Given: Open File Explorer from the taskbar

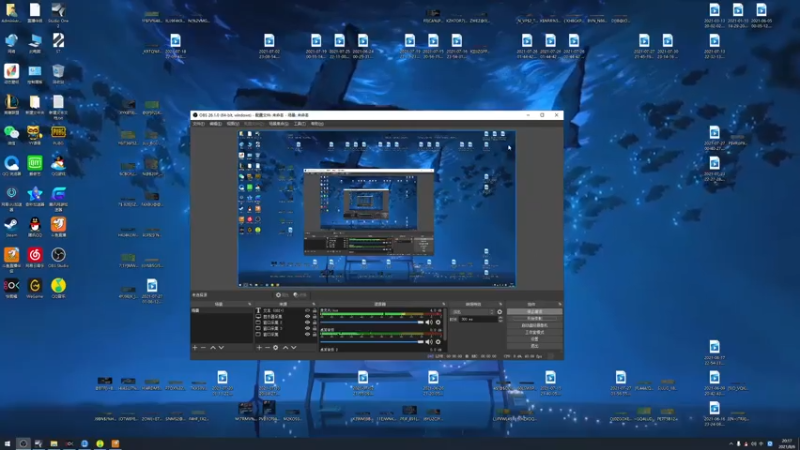Looking at the screenshot, I should (x=54, y=444).
